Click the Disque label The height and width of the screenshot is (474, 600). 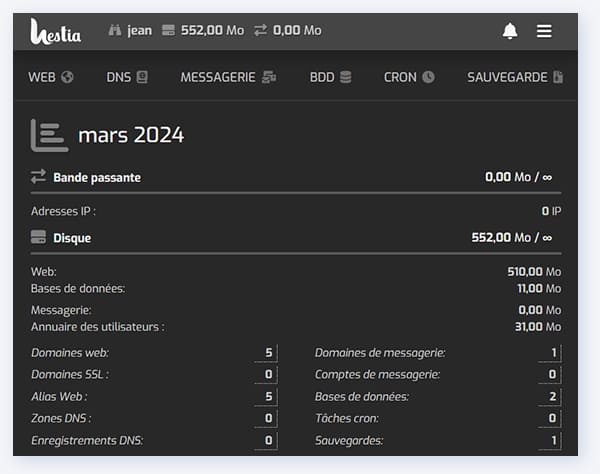[x=72, y=238]
